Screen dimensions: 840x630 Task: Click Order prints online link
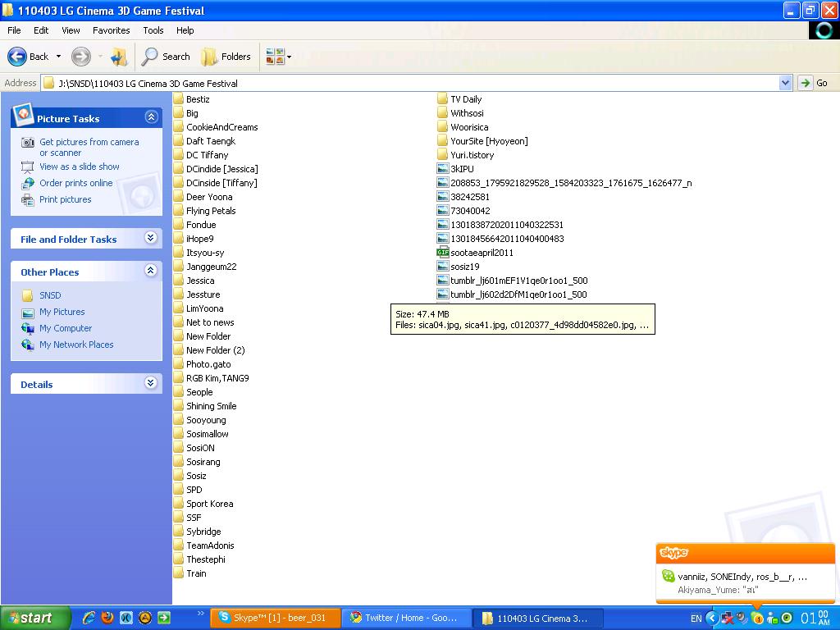tap(76, 183)
